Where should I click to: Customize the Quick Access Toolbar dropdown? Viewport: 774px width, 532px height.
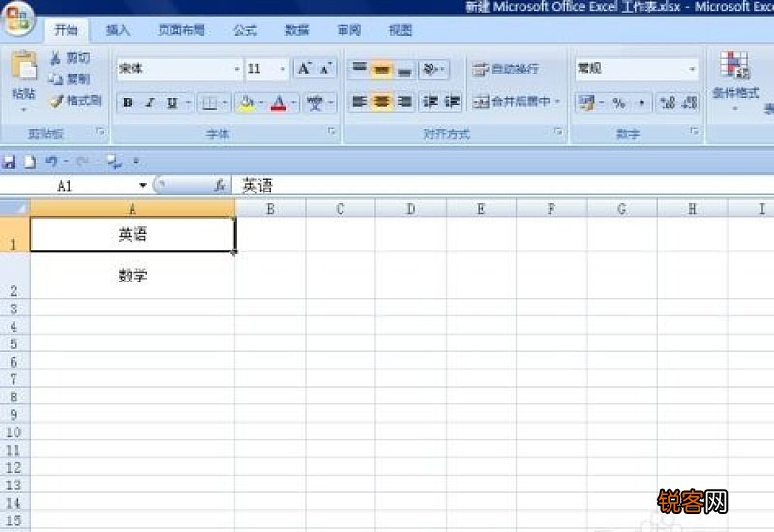click(x=136, y=162)
